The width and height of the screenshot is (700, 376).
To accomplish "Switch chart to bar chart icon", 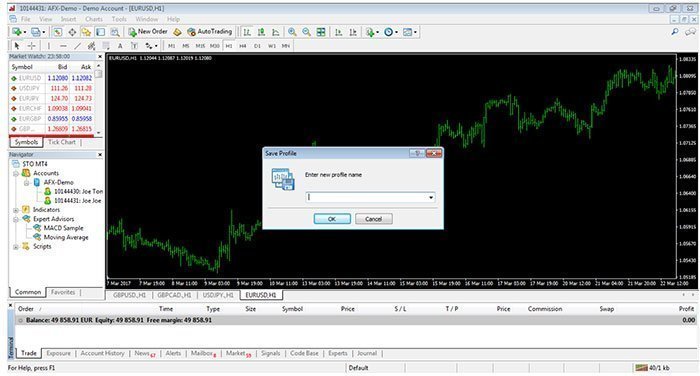I will pyautogui.click(x=247, y=32).
